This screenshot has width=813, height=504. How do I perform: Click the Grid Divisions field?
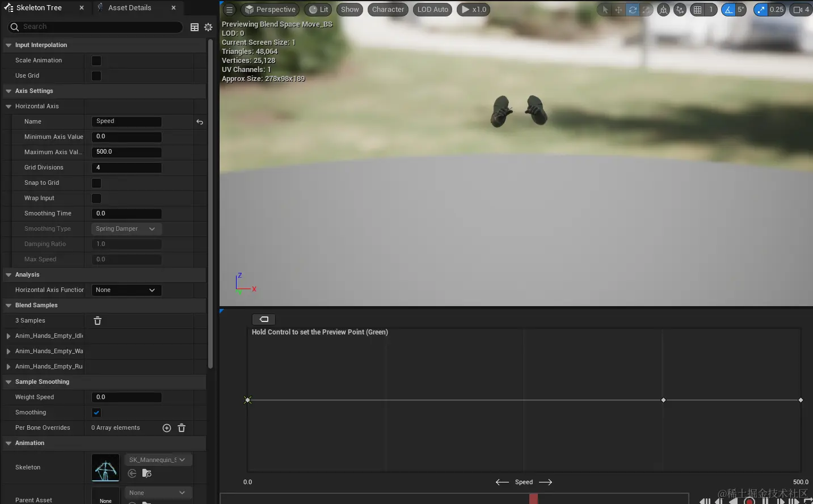tap(127, 167)
